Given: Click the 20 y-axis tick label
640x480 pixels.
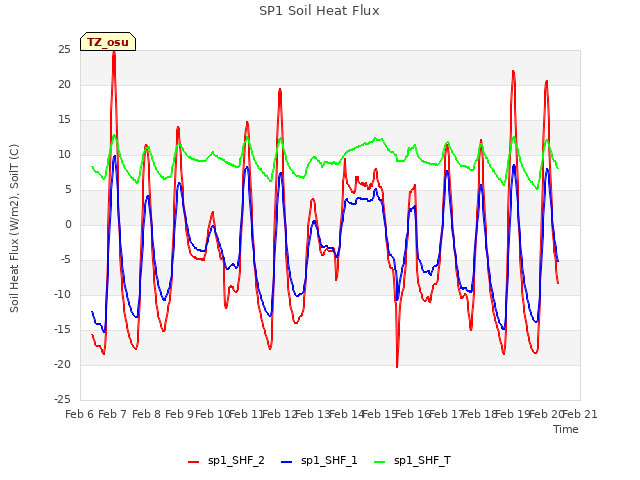Looking at the screenshot, I should (x=64, y=84).
